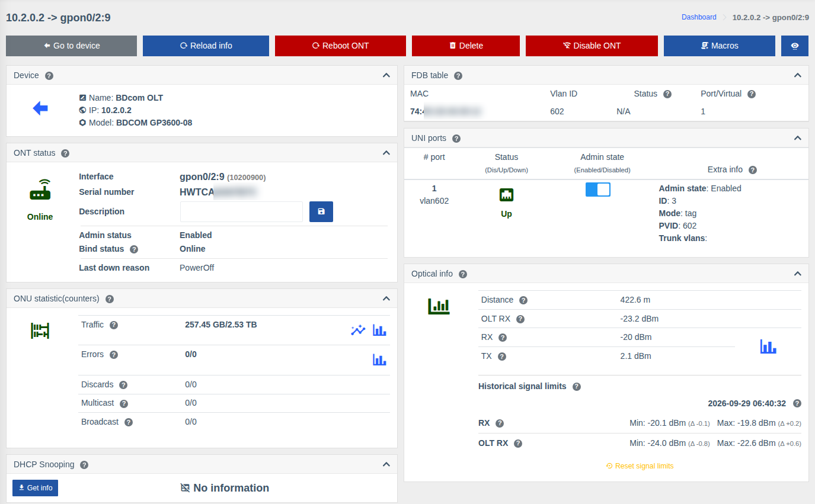
Task: Click the Description input field
Action: pyautogui.click(x=241, y=211)
